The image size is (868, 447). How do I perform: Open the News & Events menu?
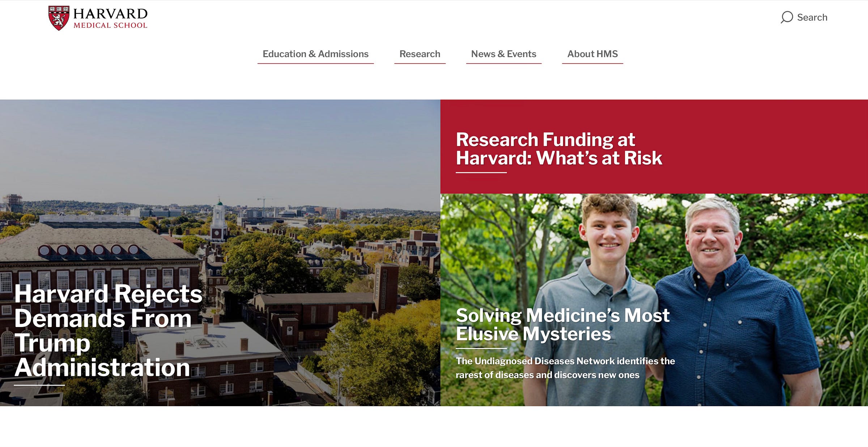(503, 54)
